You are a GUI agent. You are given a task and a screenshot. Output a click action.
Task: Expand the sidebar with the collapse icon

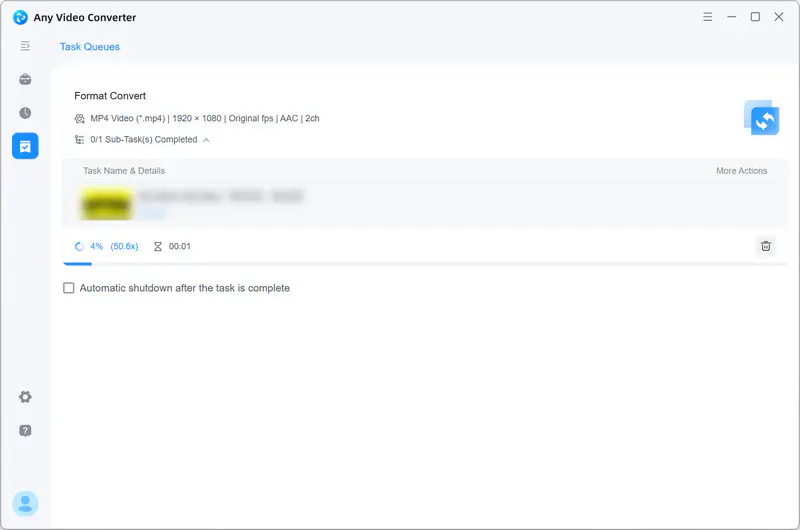point(25,46)
